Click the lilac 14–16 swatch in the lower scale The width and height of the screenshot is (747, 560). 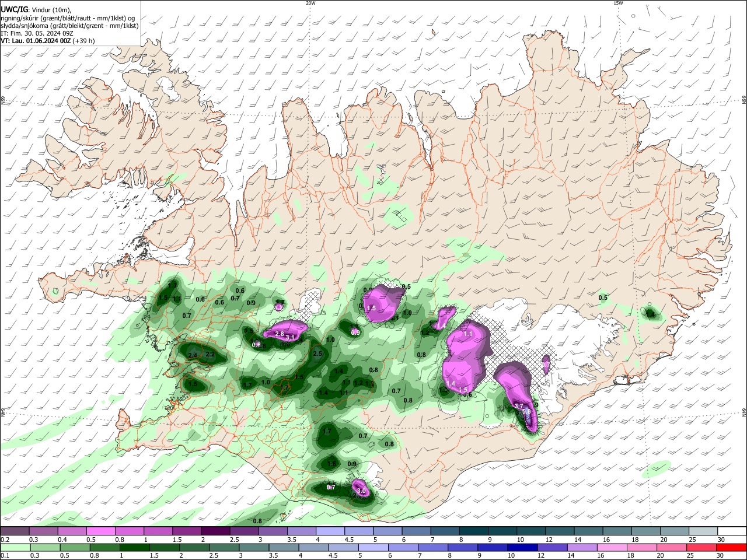[x=582, y=547]
